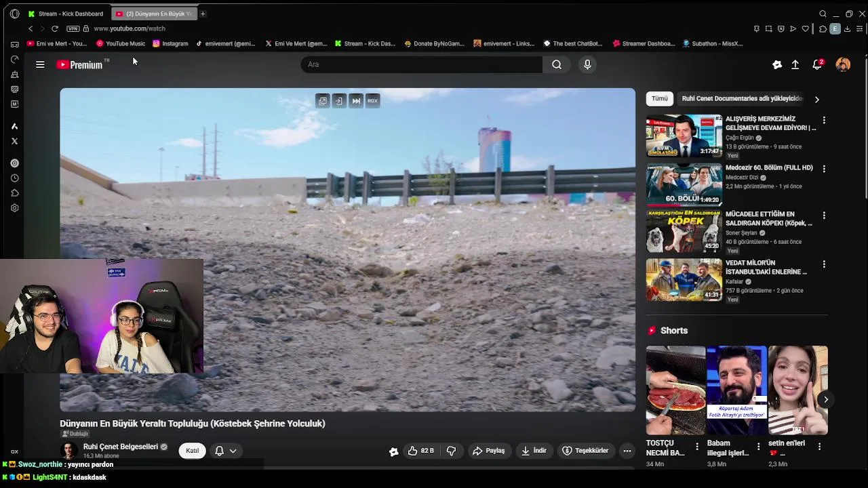Toggle channel notification bell for Ruhi Çenet
The height and width of the screenshot is (488, 868).
coord(219,451)
